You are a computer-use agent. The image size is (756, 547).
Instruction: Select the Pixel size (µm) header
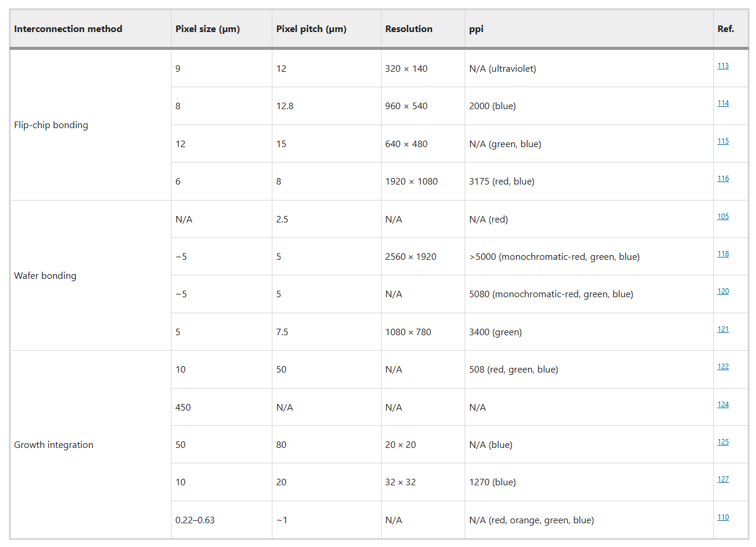208,29
